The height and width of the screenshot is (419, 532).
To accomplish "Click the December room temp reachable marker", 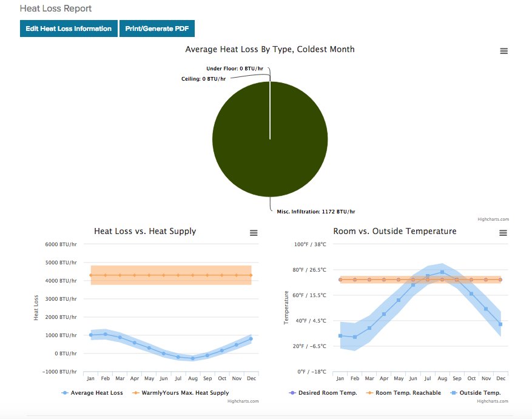I will pyautogui.click(x=500, y=280).
